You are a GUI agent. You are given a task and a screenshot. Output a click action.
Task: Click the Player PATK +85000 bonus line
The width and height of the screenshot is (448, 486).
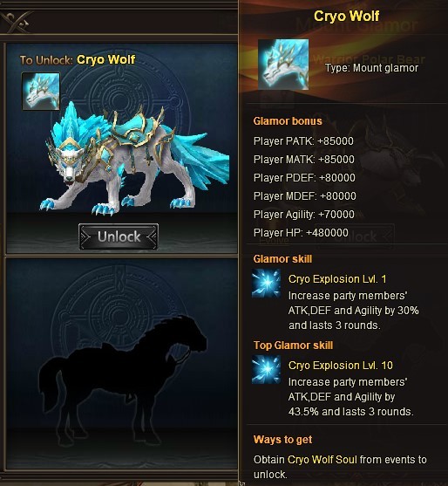(x=303, y=141)
